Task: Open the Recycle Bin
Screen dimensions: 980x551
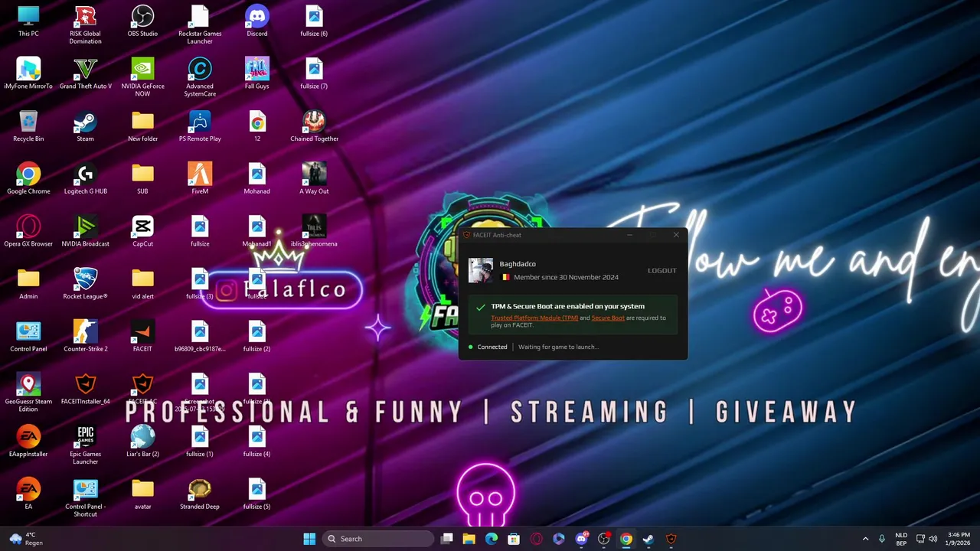Action: click(x=28, y=126)
